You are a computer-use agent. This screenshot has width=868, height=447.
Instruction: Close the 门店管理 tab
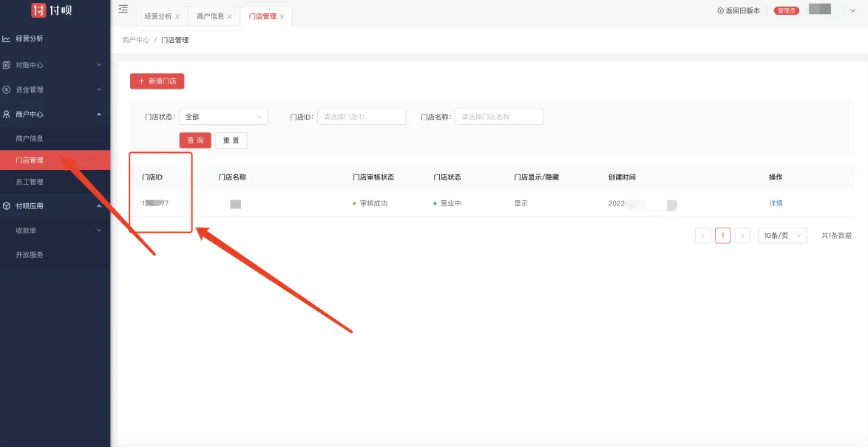click(282, 16)
